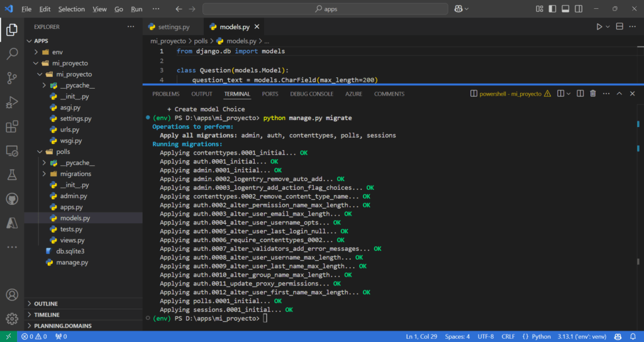Click the apps command center search box
644x342 pixels.
[325, 9]
